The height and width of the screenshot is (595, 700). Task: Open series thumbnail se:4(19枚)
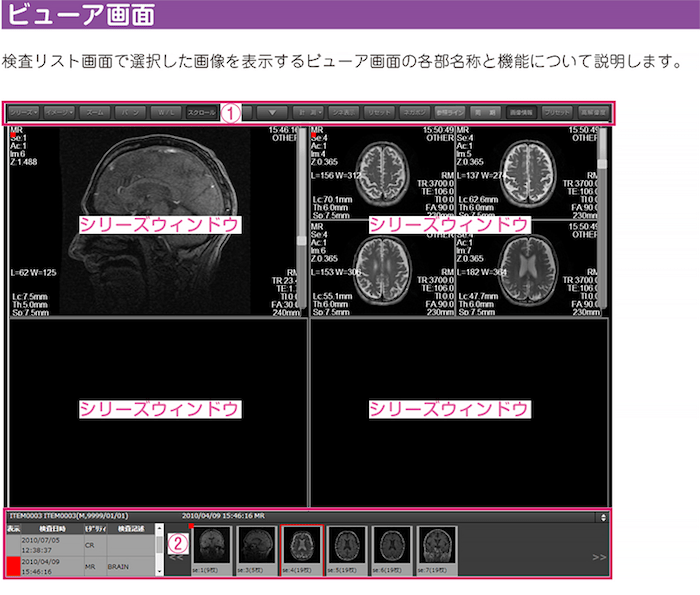[x=301, y=549]
